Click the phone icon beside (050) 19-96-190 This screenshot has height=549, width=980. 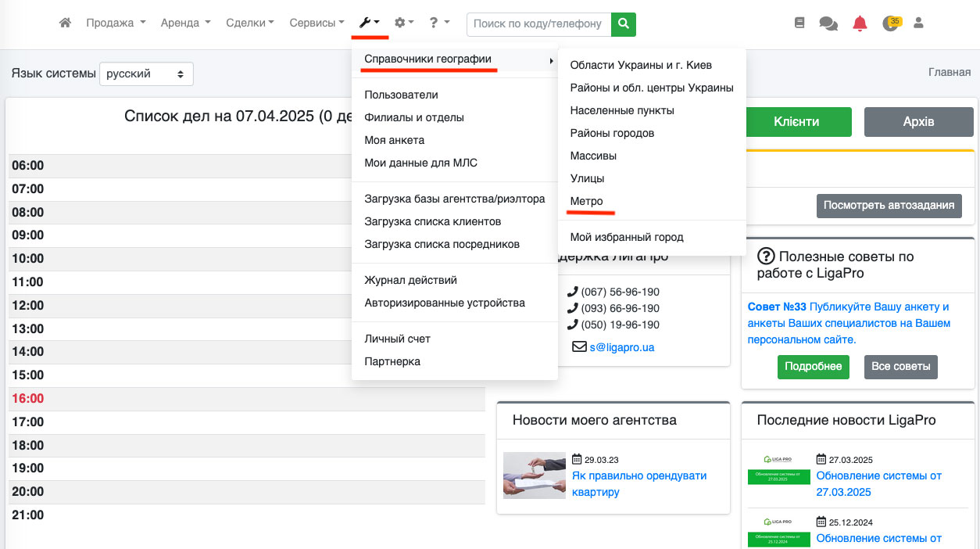pyautogui.click(x=572, y=325)
